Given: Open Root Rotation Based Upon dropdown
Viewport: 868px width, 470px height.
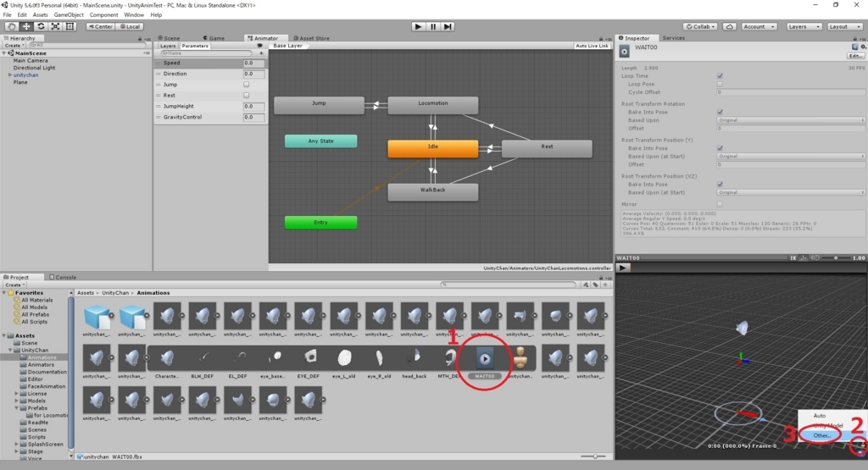Looking at the screenshot, I should click(x=791, y=120).
